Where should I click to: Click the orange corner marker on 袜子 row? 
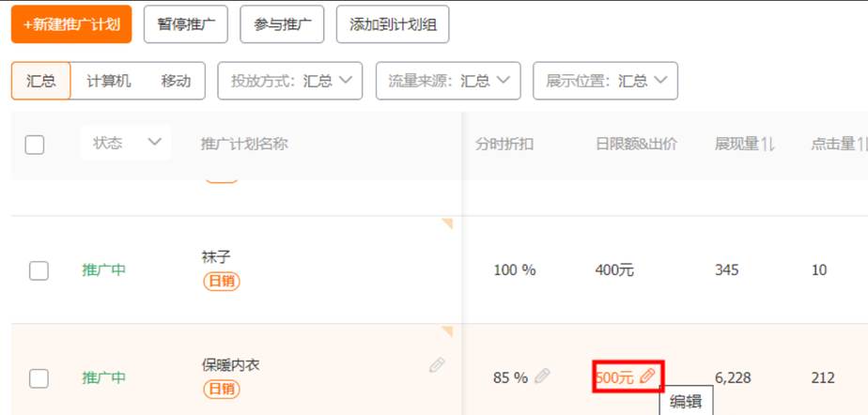[x=447, y=223]
